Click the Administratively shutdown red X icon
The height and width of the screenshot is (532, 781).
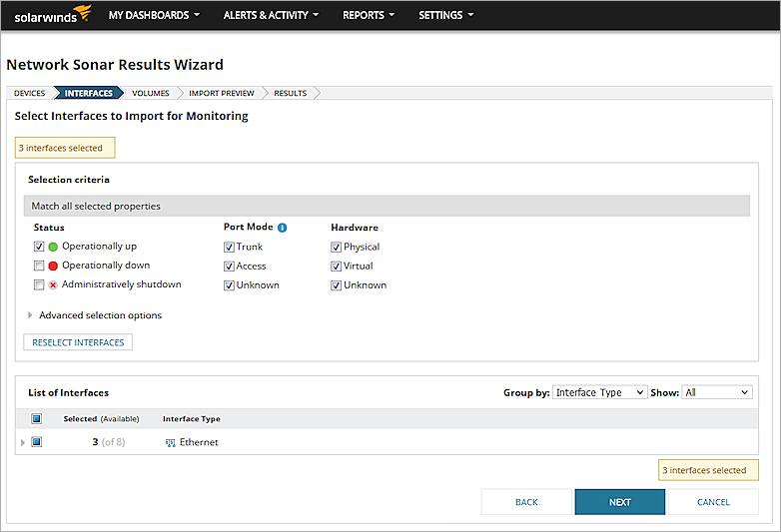[53, 284]
